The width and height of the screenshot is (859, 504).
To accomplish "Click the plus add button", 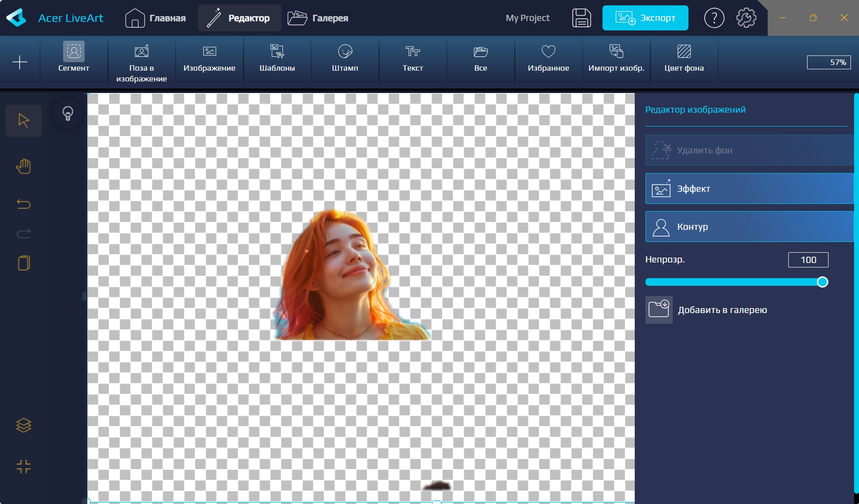I will click(20, 62).
